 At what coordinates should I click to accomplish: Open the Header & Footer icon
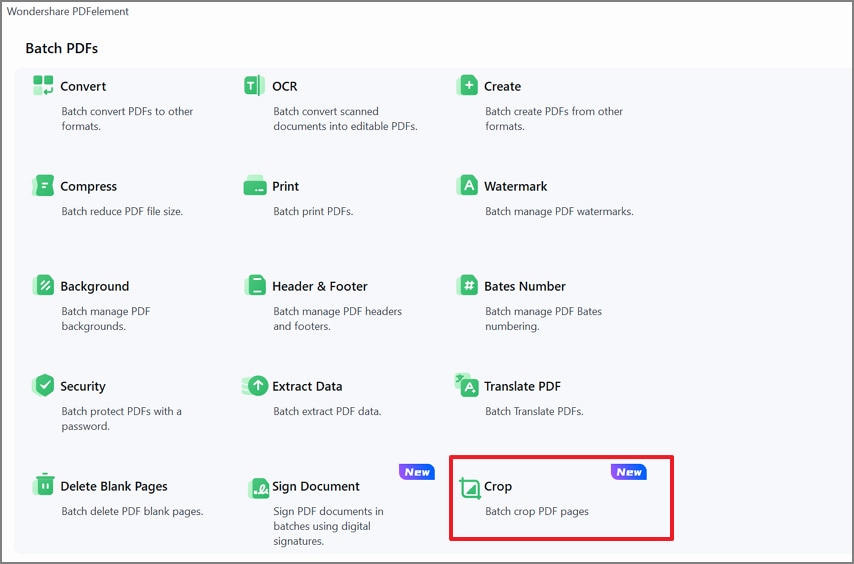coord(255,285)
